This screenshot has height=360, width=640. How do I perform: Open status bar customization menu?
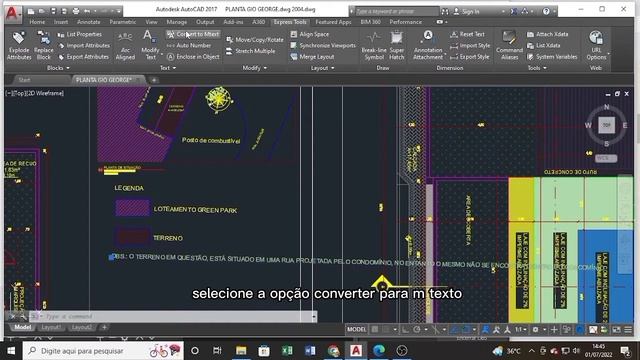point(628,329)
